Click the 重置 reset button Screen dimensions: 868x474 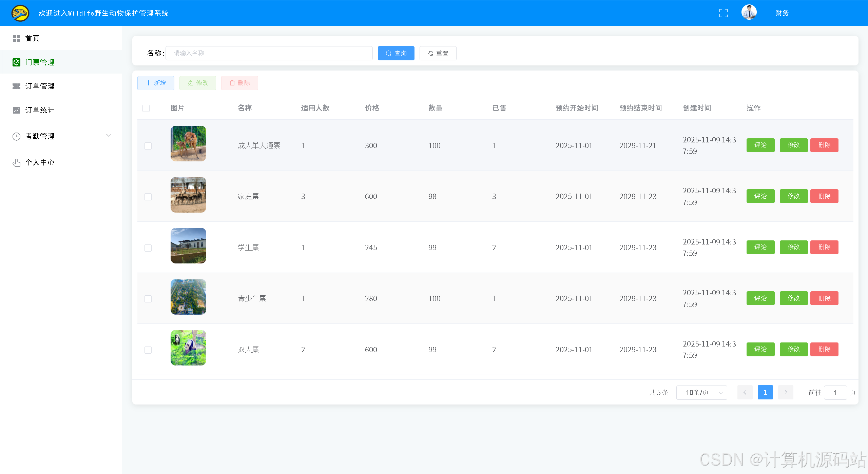pyautogui.click(x=438, y=53)
